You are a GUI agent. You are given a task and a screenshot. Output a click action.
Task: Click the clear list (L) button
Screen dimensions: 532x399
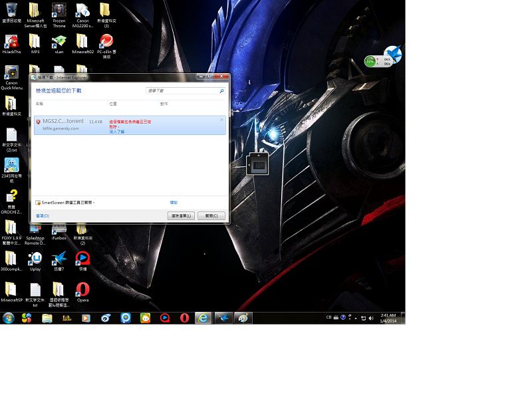coord(181,215)
